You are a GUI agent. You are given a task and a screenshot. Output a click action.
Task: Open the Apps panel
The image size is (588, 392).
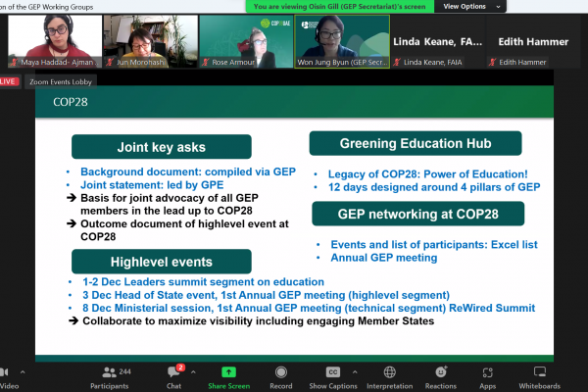point(488,376)
